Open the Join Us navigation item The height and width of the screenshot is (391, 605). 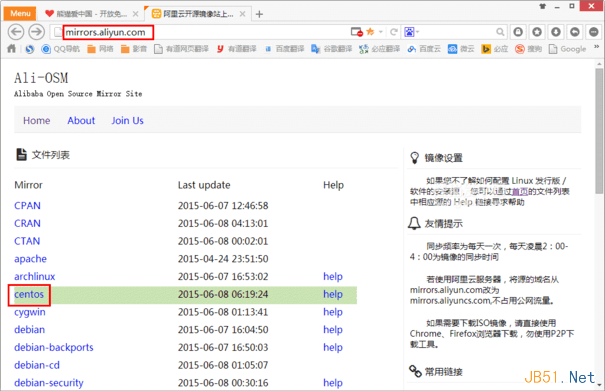coord(127,120)
